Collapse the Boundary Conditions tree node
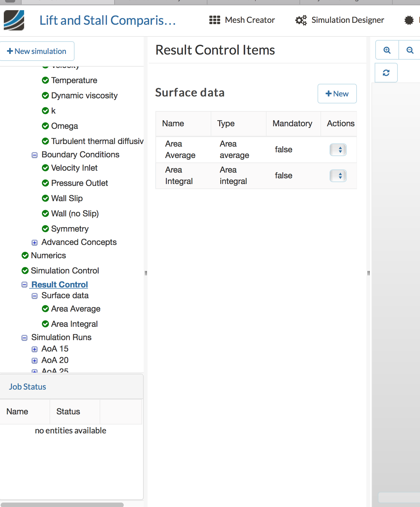The image size is (420, 507). (x=35, y=155)
